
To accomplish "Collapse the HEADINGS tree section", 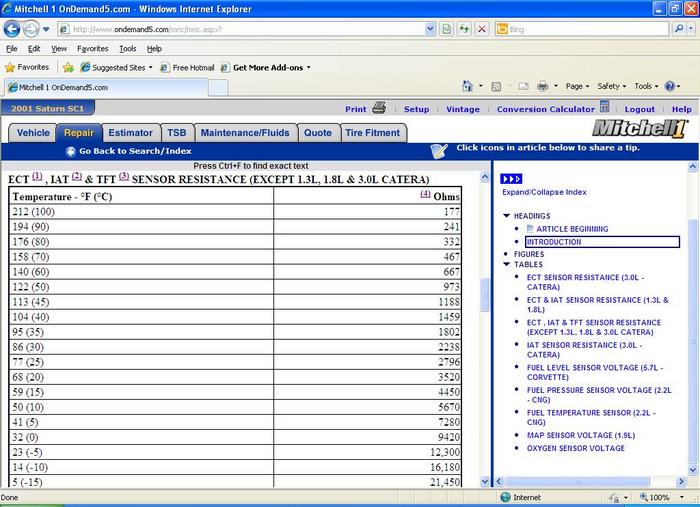I will pyautogui.click(x=506, y=216).
